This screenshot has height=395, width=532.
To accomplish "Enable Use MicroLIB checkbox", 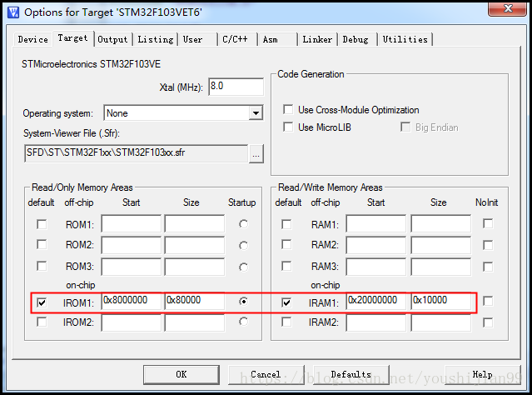I will pyautogui.click(x=288, y=127).
